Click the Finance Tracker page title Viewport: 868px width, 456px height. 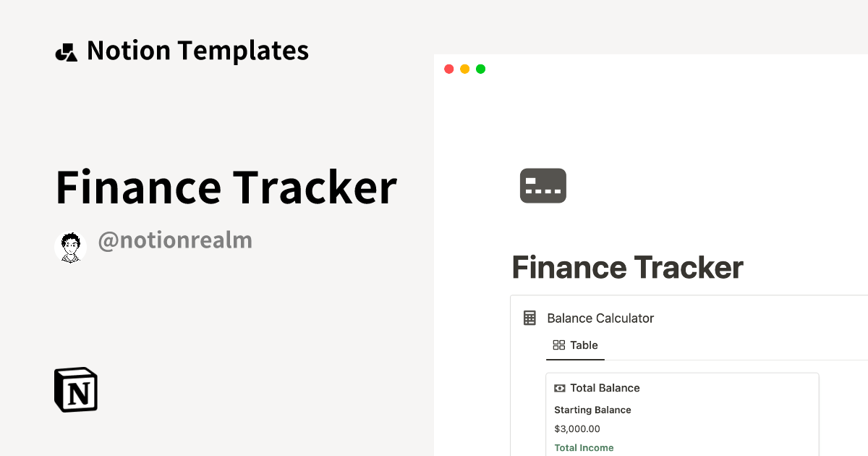coord(627,268)
